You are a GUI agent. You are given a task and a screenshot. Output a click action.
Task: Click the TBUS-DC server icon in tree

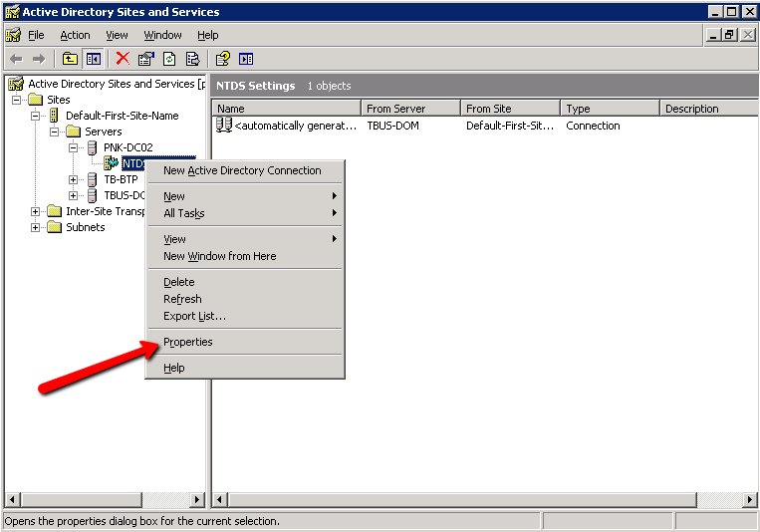pyautogui.click(x=92, y=195)
